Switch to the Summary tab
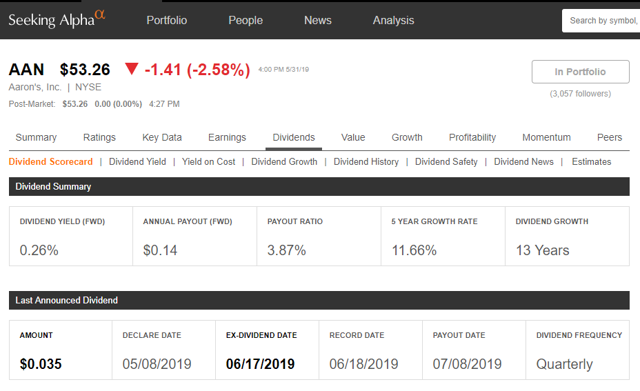 [x=36, y=138]
